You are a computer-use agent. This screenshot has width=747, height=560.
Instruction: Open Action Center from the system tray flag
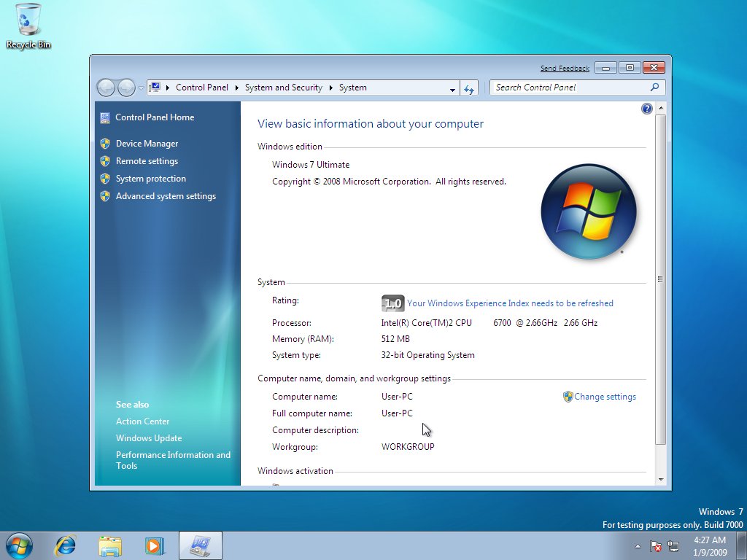click(655, 545)
